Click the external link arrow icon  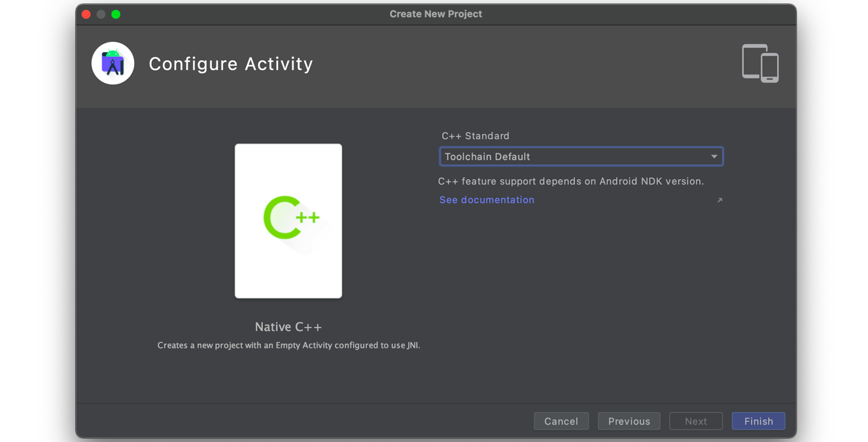(x=720, y=200)
